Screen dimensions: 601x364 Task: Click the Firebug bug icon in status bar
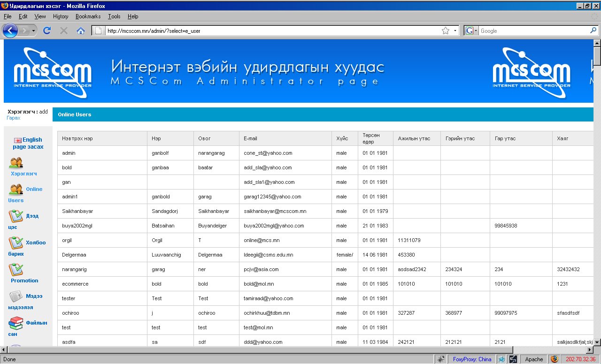coord(441,359)
